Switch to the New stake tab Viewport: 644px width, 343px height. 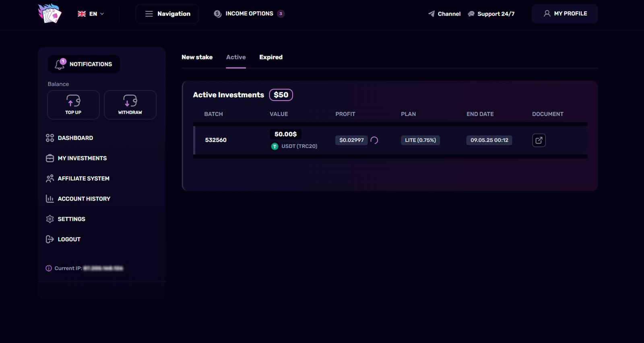tap(197, 57)
